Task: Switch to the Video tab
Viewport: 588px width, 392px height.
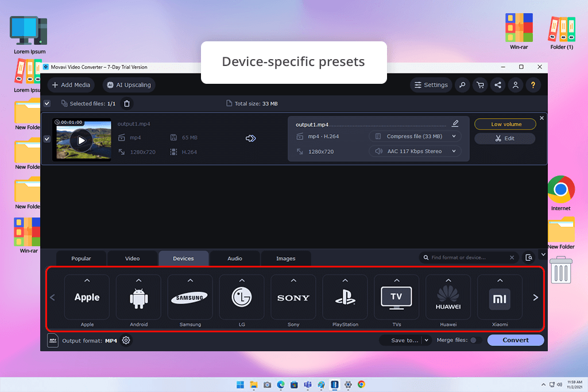Action: point(132,258)
